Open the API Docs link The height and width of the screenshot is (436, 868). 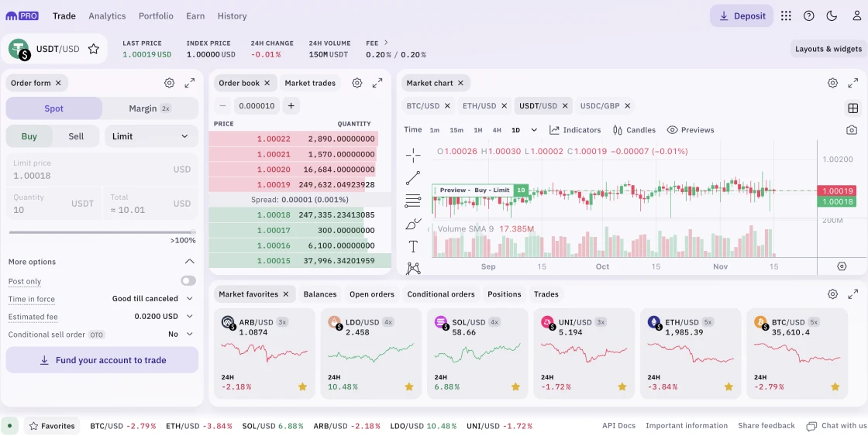[619, 425]
